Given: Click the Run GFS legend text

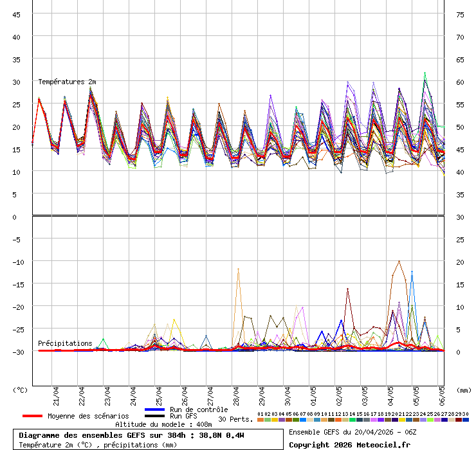Looking at the screenshot, I should coord(183,416).
